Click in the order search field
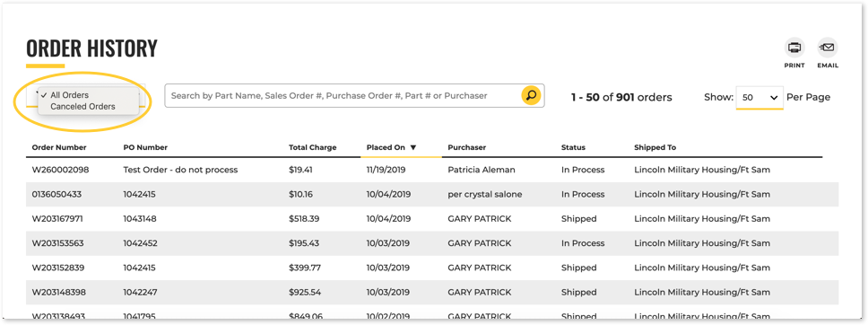868x325 pixels. pyautogui.click(x=343, y=95)
